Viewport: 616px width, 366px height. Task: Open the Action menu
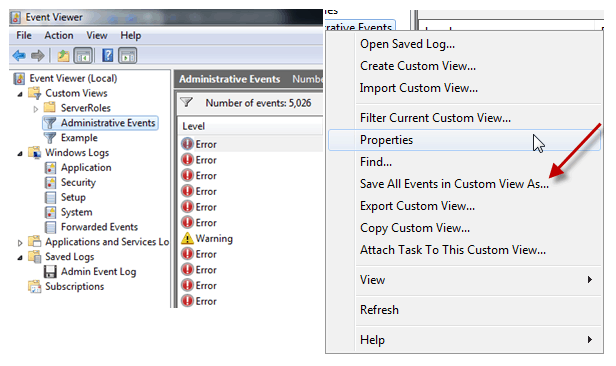coord(59,35)
